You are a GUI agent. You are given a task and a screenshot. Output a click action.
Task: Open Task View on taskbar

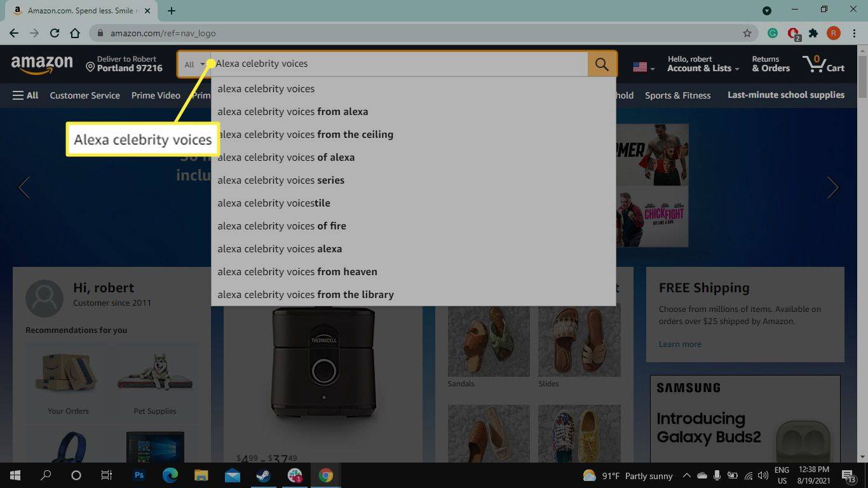pyautogui.click(x=107, y=475)
